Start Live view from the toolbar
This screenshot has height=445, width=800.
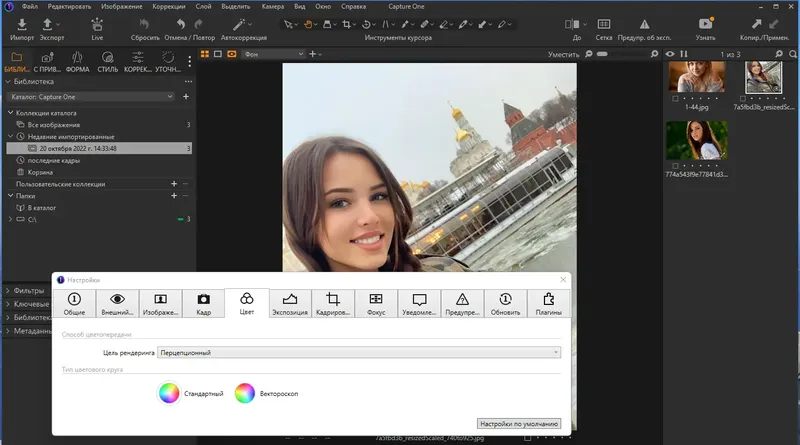tap(97, 24)
